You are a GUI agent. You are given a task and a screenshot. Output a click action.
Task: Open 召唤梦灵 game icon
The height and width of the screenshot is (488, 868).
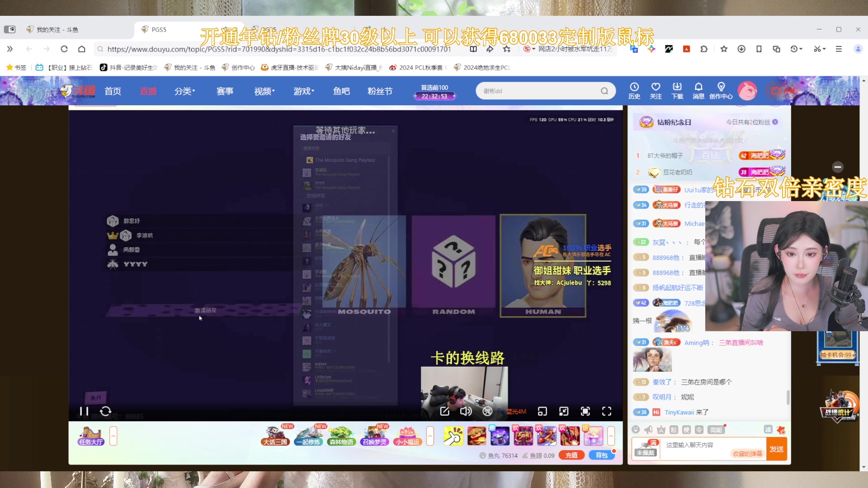374,436
